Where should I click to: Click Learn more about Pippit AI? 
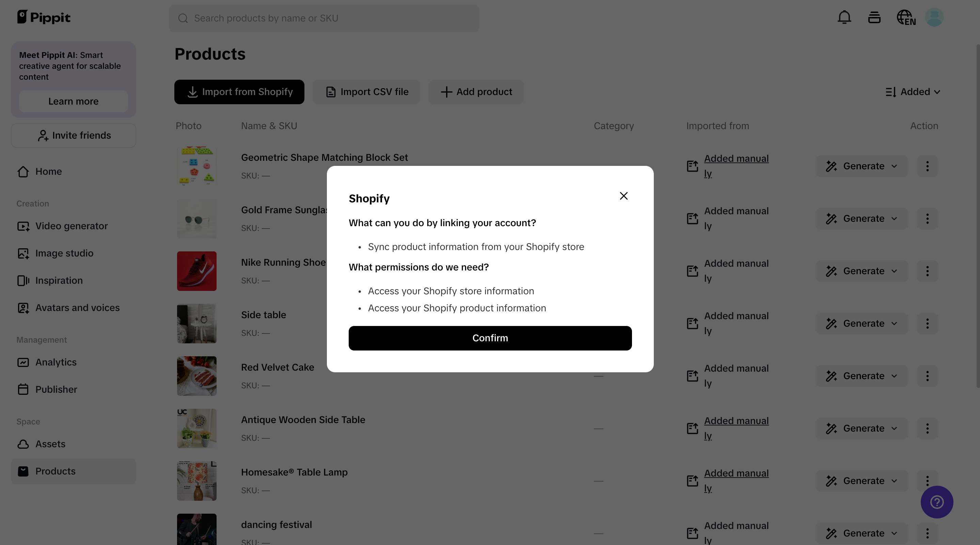(73, 101)
